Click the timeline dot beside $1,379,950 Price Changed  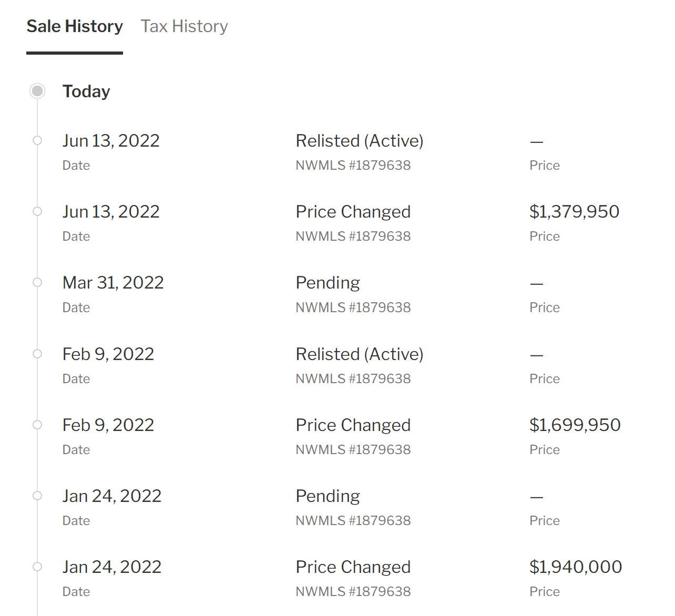pyautogui.click(x=37, y=211)
